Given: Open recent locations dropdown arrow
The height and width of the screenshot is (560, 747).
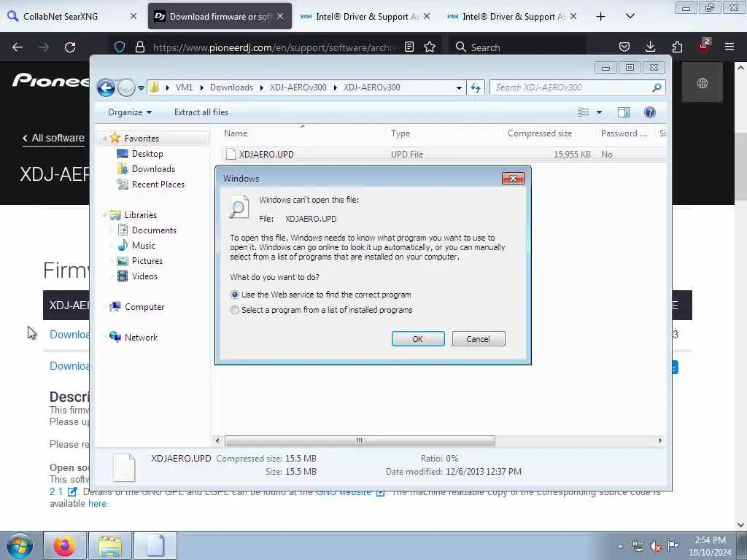Looking at the screenshot, I should (141, 88).
